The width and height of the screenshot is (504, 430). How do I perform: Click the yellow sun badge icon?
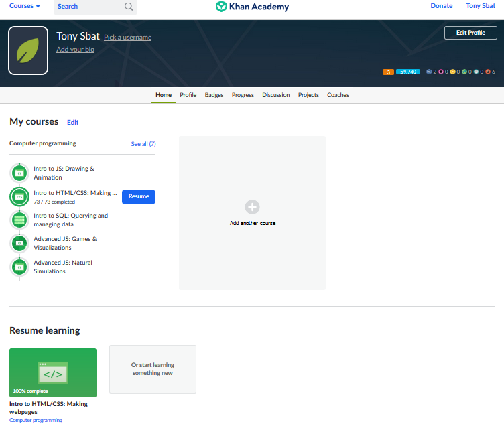[x=452, y=72]
